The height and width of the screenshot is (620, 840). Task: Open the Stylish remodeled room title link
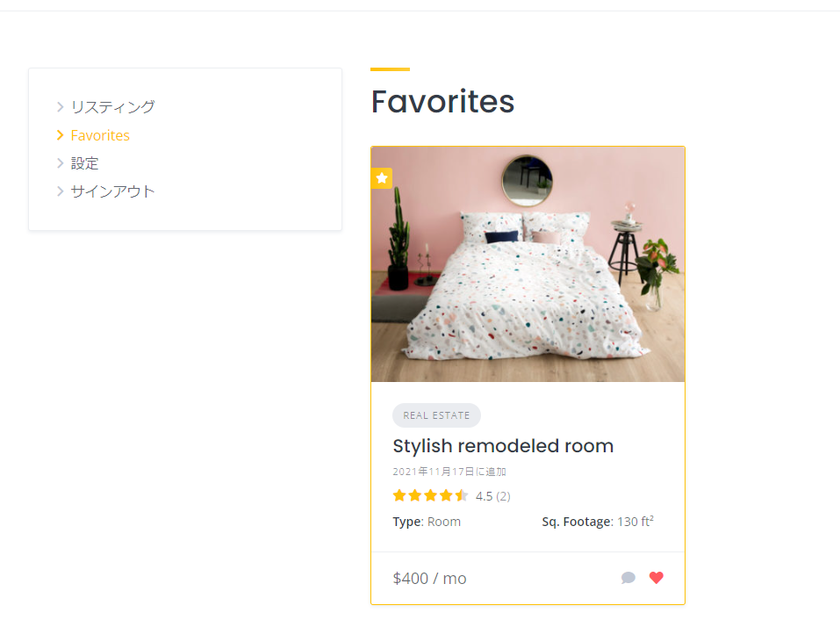503,446
